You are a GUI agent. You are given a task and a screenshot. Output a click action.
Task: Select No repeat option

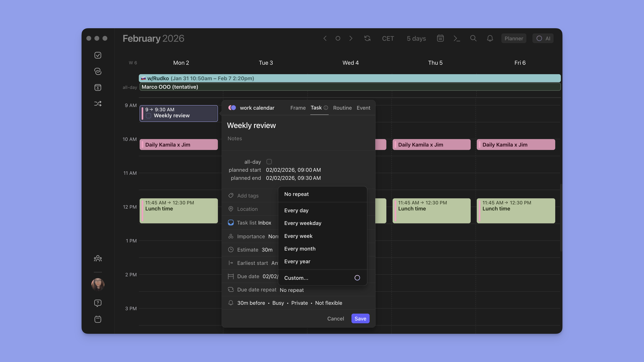coord(322,194)
